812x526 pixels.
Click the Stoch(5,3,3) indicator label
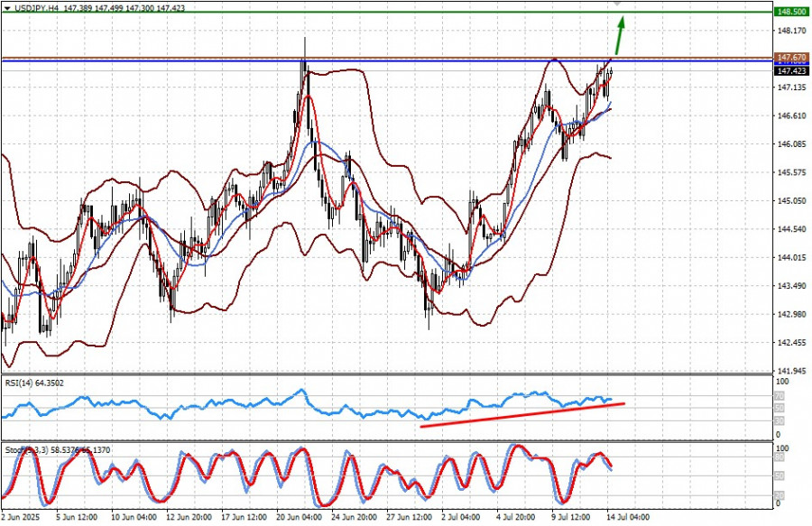click(x=58, y=450)
